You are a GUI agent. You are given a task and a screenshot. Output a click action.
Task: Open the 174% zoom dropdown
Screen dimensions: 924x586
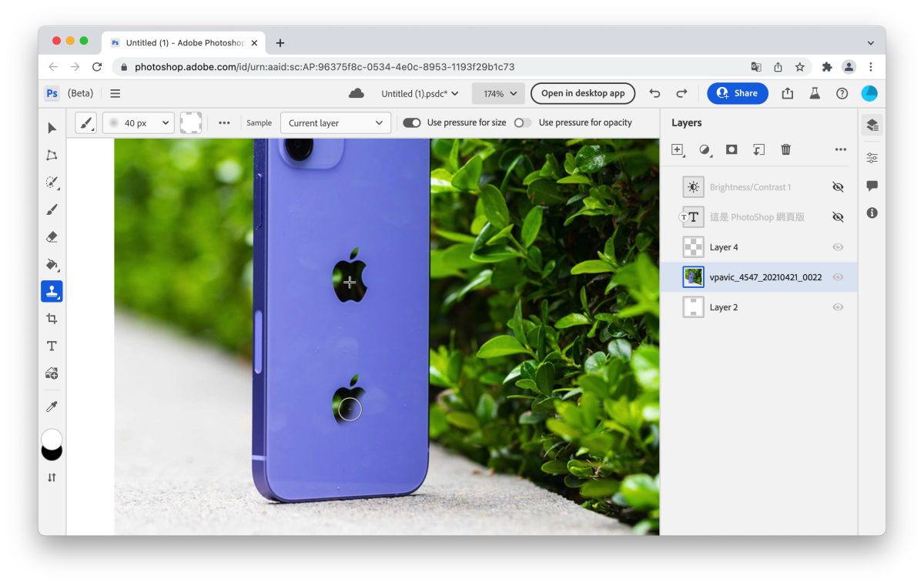pyautogui.click(x=498, y=93)
